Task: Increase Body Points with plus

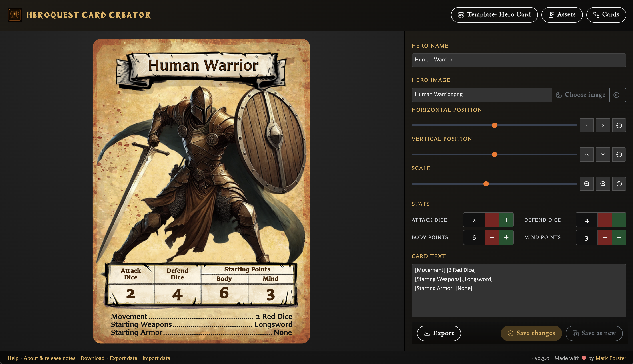Action: click(x=506, y=237)
